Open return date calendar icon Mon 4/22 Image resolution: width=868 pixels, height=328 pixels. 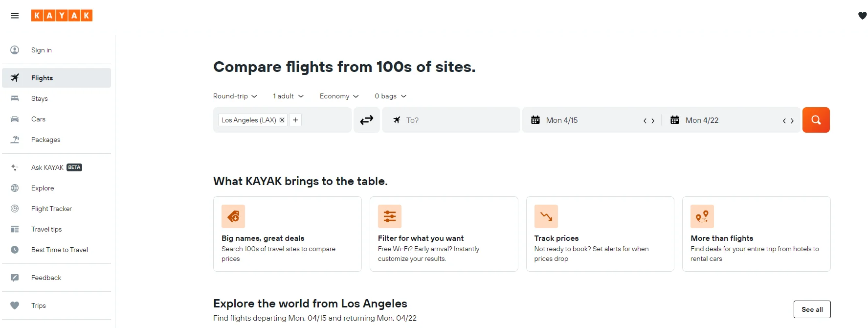675,120
